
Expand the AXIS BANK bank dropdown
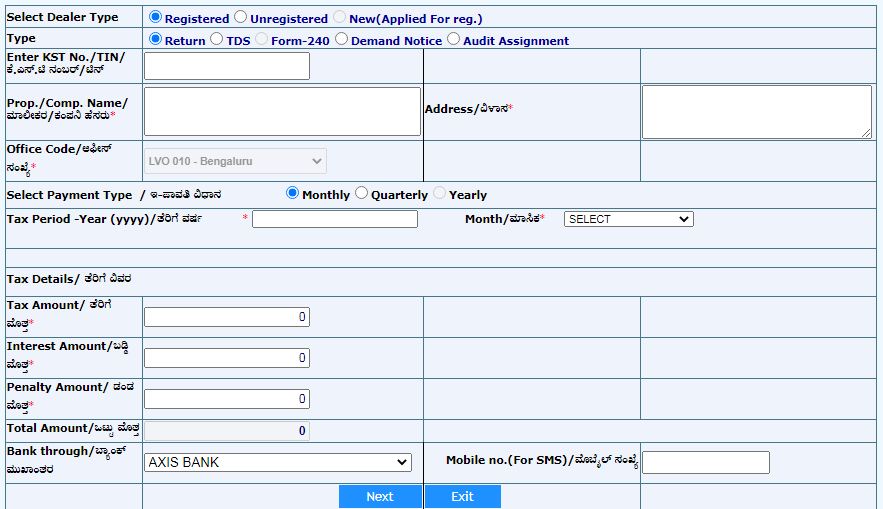coord(278,462)
